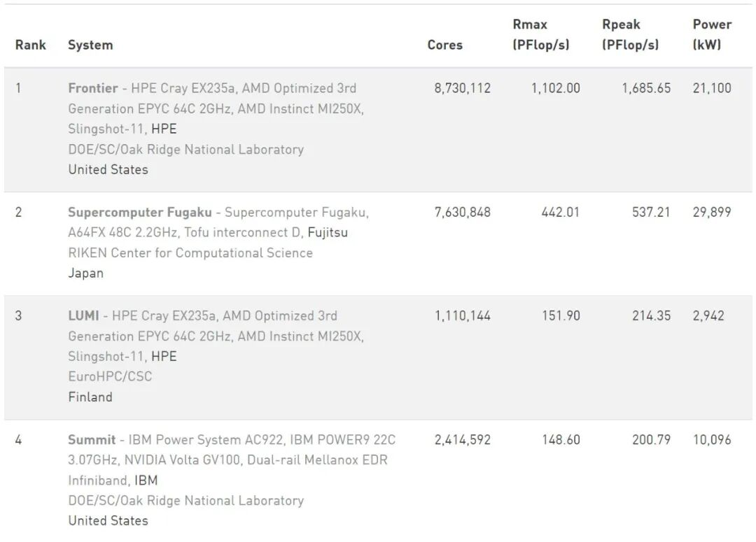Open the Frontier system link
The image size is (756, 542).
[x=93, y=88]
